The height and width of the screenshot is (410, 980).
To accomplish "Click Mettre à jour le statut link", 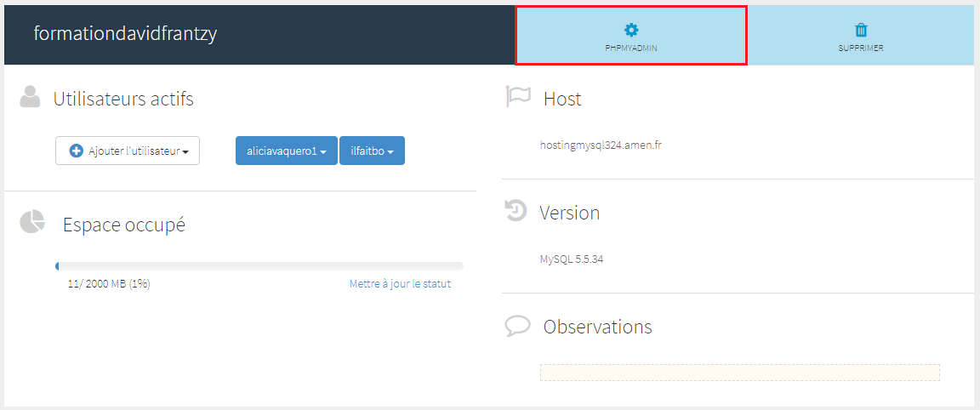I will [400, 284].
